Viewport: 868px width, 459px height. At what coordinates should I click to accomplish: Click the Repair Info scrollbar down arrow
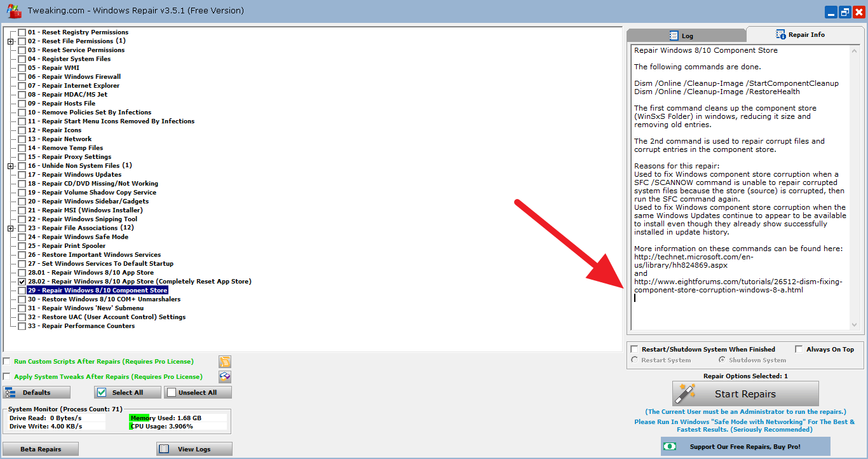[855, 325]
